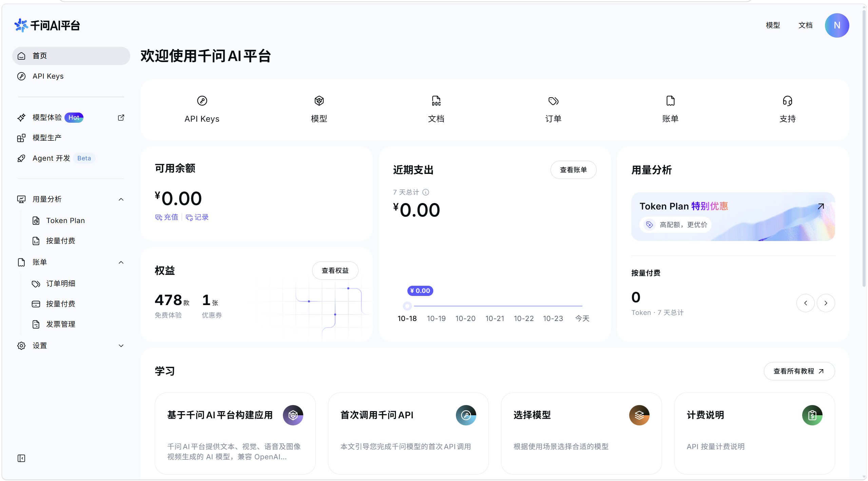Open 模型生产 in the sidebar
Screen dimensions: 868x481
[71, 138]
